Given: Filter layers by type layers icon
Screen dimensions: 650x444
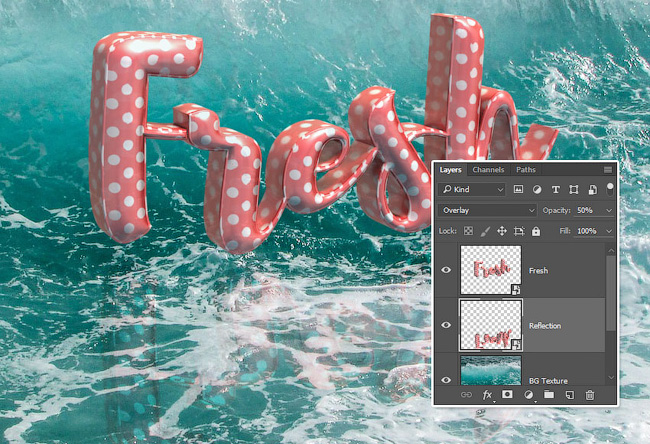Looking at the screenshot, I should tap(555, 189).
